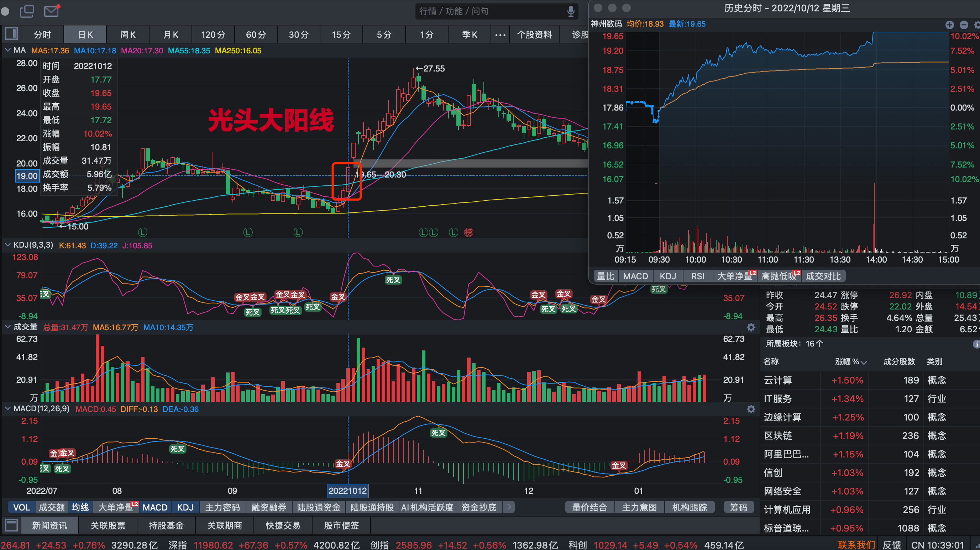Click the multi-window icon at top left
Viewport: 980px width, 550px height.
pos(27,11)
